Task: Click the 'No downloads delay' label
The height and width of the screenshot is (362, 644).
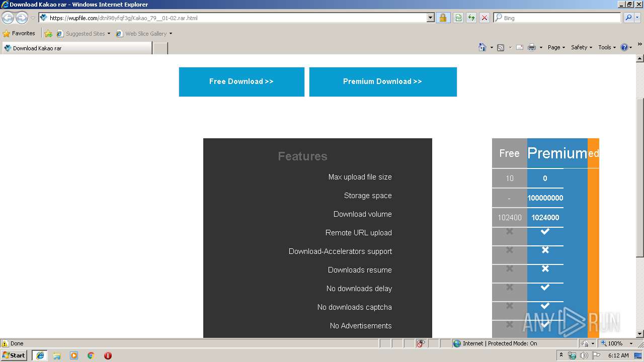Action: coord(359,289)
